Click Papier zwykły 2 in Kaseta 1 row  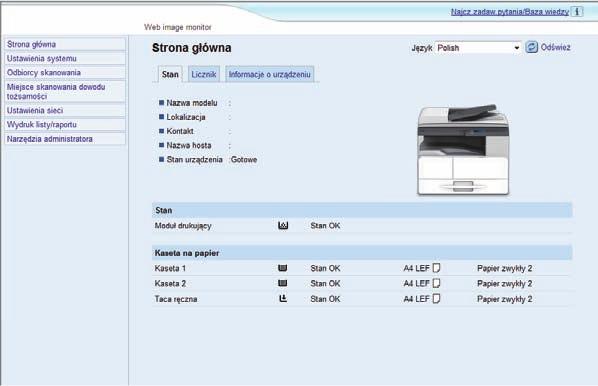point(505,269)
